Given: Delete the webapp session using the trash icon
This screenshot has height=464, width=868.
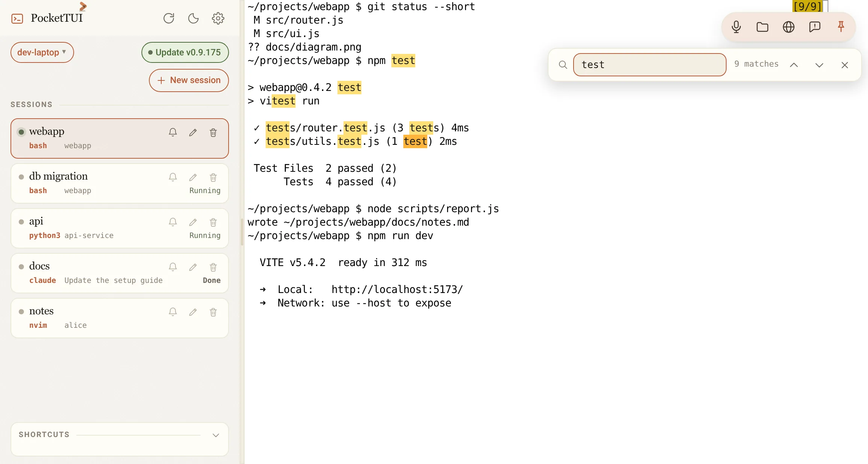Looking at the screenshot, I should point(213,132).
